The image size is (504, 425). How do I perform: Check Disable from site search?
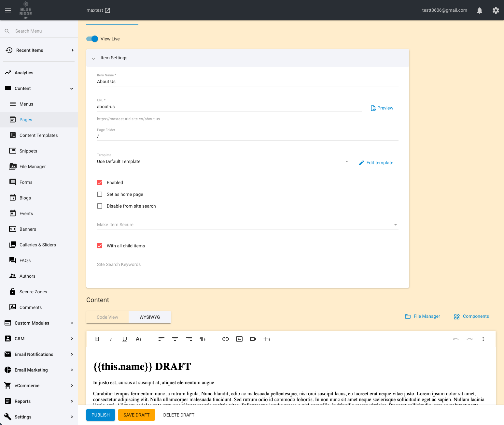pos(100,206)
